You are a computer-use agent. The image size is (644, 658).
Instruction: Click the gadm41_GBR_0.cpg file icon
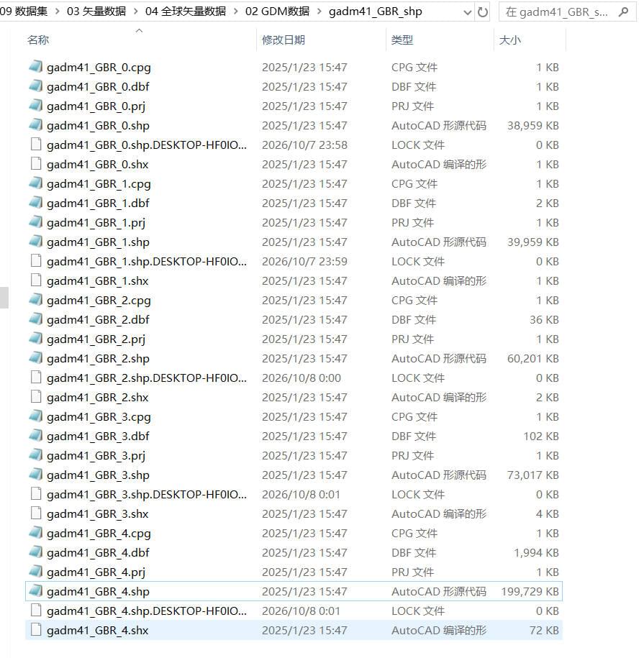36,67
